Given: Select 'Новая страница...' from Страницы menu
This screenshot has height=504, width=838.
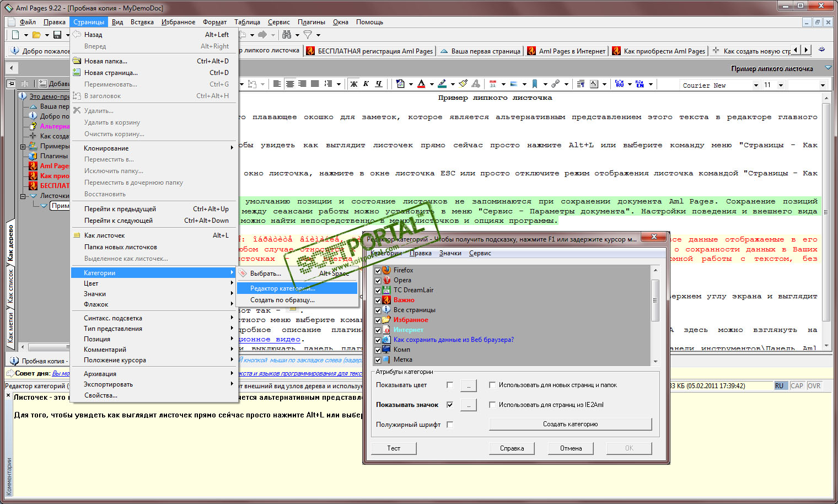Looking at the screenshot, I should [x=154, y=73].
